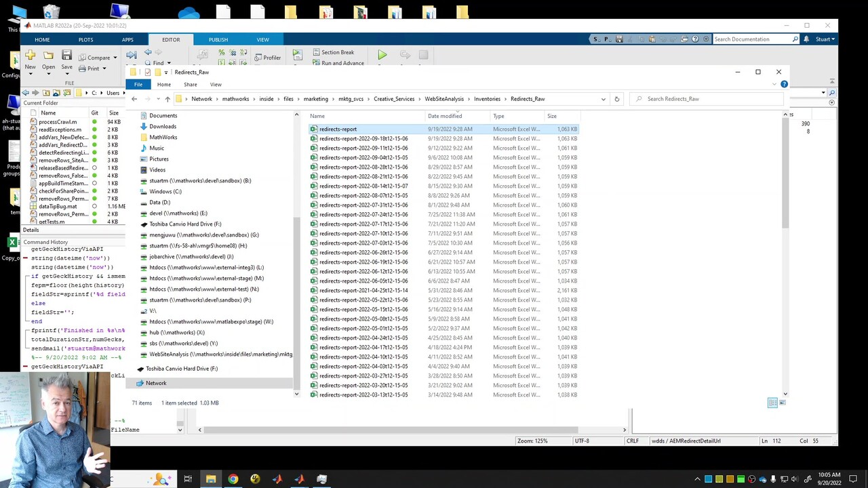Click the MATLAB notifications bell icon
This screenshot has height=488, width=868.
tap(806, 39)
